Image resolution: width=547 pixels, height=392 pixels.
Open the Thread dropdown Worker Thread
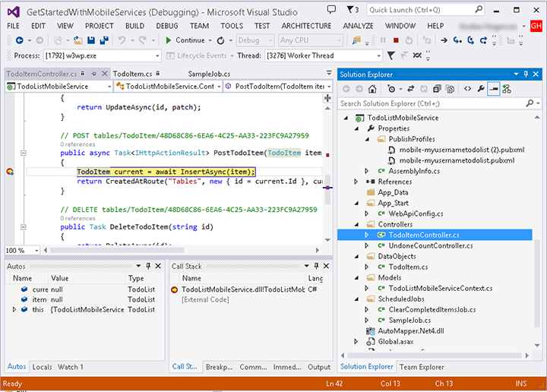point(324,55)
